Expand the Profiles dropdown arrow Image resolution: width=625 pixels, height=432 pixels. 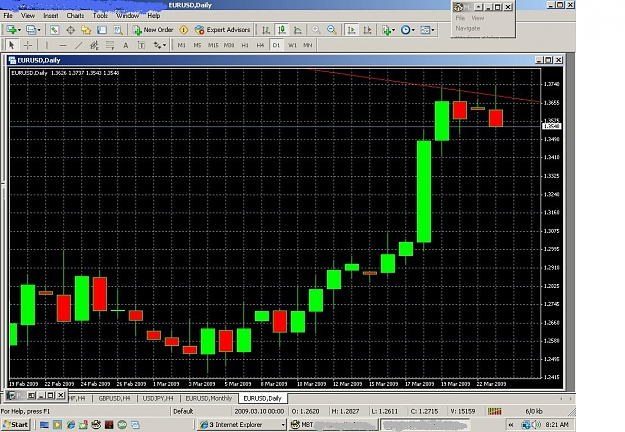pos(39,30)
